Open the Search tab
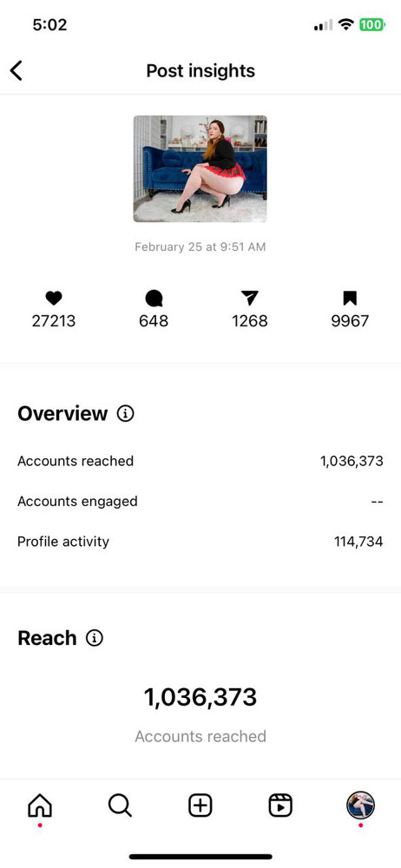 120,806
